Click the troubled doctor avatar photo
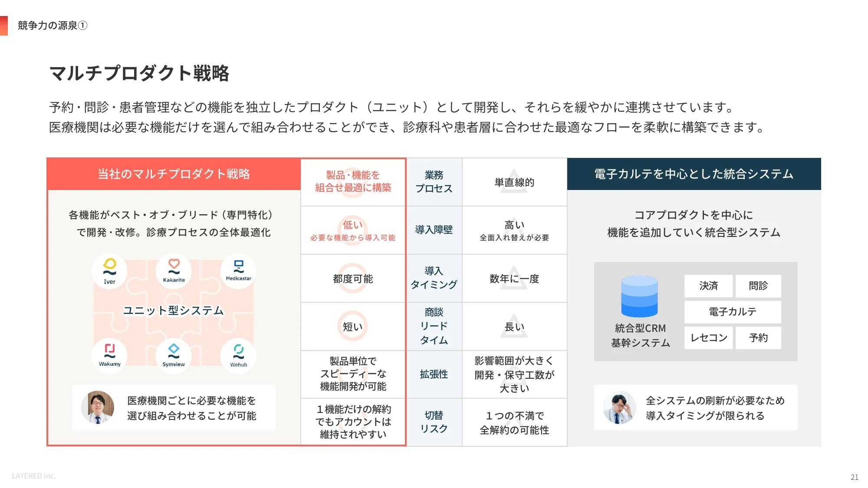The image size is (868, 488). click(x=620, y=407)
